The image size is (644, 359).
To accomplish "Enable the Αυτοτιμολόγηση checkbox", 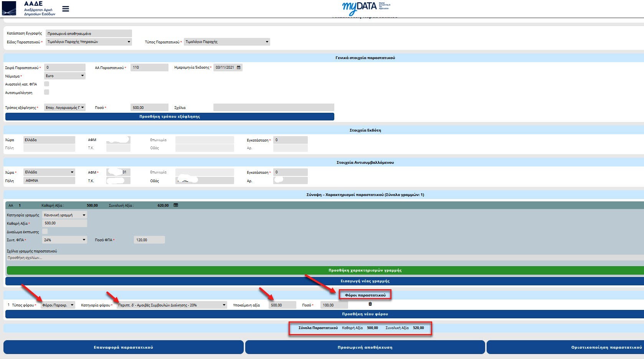I will [x=46, y=92].
